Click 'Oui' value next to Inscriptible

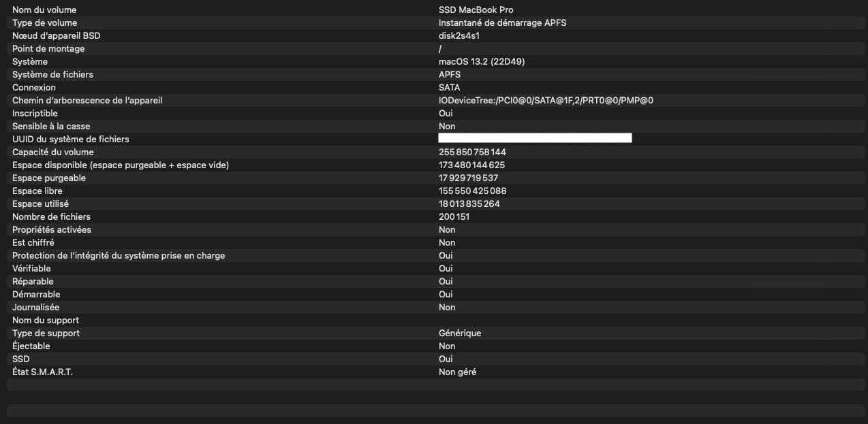(x=446, y=114)
